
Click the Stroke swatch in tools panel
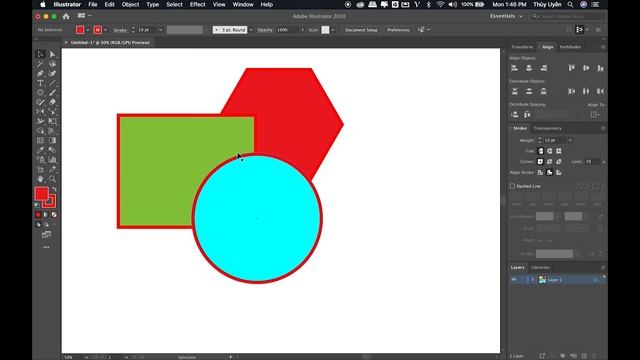click(x=50, y=201)
